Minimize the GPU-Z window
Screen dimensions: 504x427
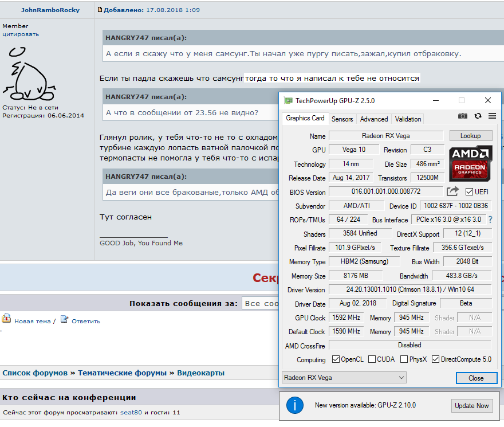(x=436, y=101)
